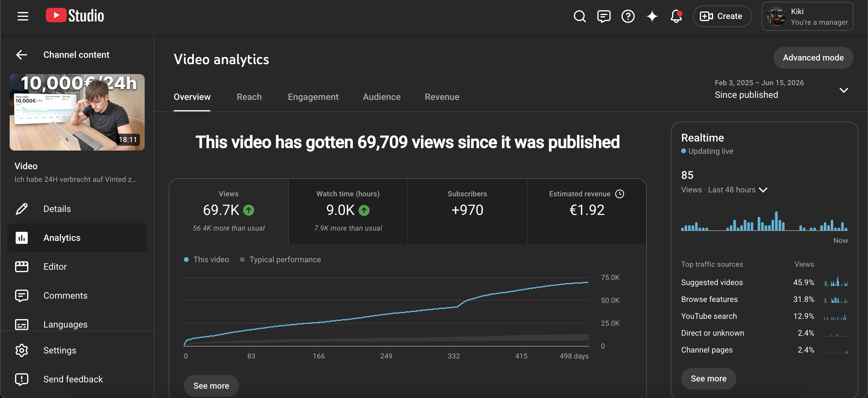Click the clock icon beside Estimated revenue
The image size is (868, 398).
pos(619,194)
